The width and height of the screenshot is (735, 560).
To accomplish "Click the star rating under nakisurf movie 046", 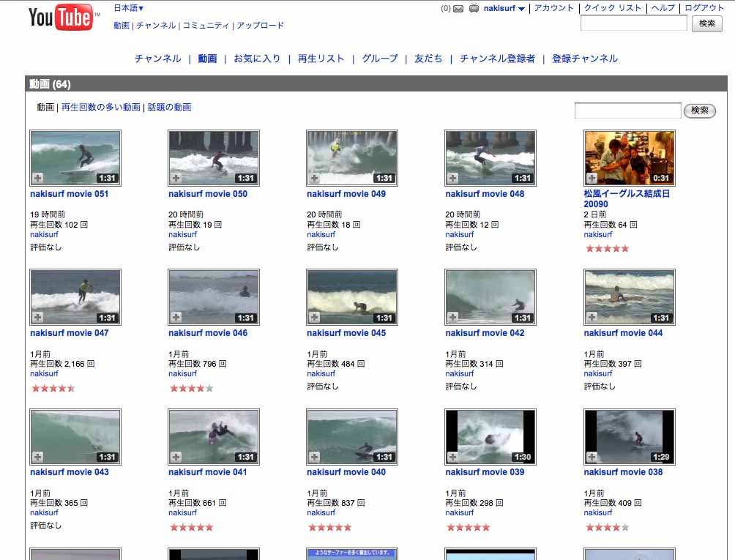I will (191, 388).
